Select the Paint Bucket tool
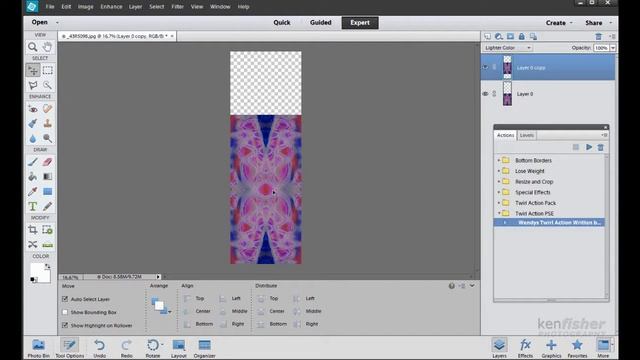Image resolution: width=640 pixels, height=360 pixels. [33, 177]
